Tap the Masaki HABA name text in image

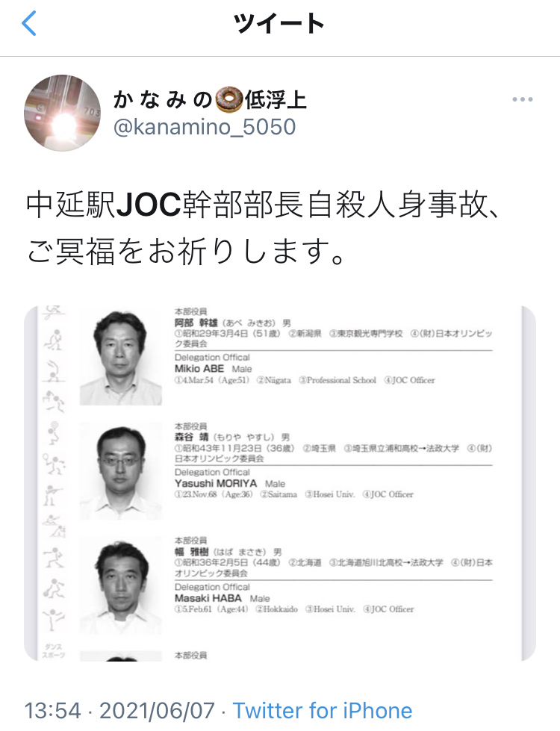click(208, 598)
